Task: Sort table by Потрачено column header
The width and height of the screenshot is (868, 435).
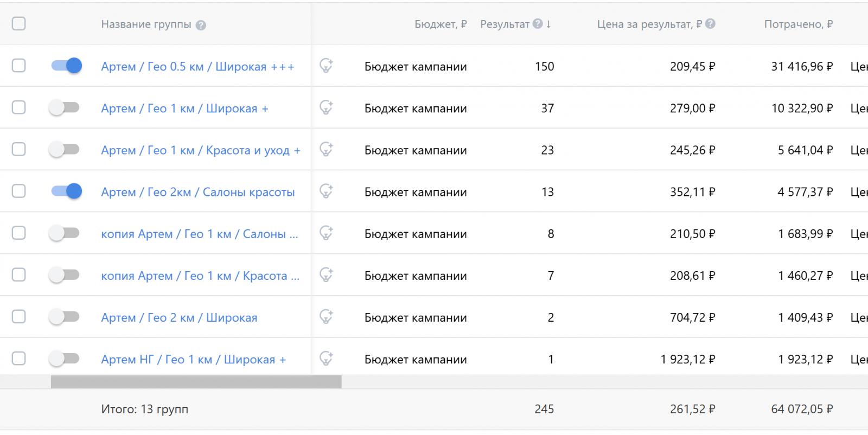Action: (x=798, y=24)
